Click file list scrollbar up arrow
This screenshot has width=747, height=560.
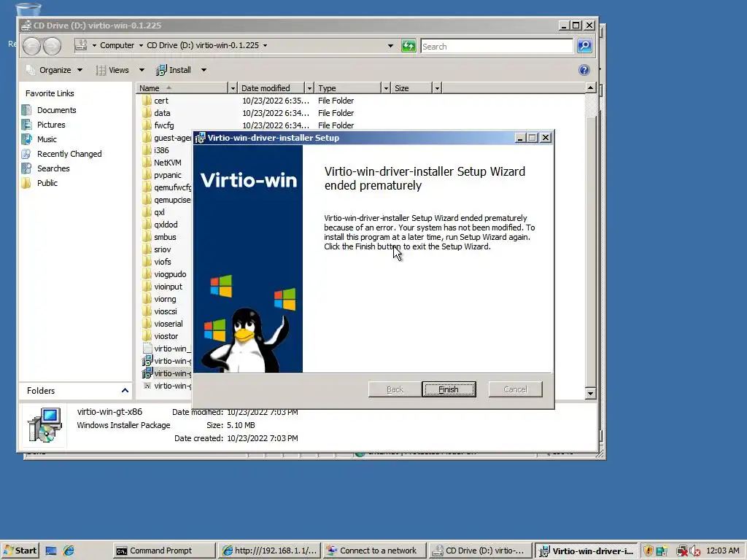590,87
